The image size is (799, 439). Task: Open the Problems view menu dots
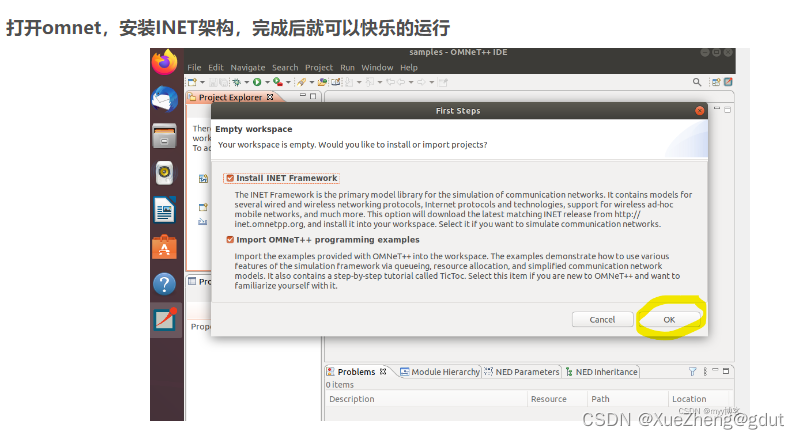(705, 372)
